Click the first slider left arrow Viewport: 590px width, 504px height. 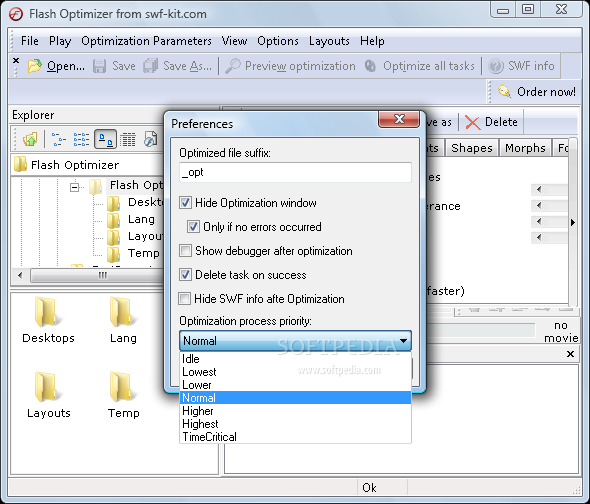[x=539, y=189]
